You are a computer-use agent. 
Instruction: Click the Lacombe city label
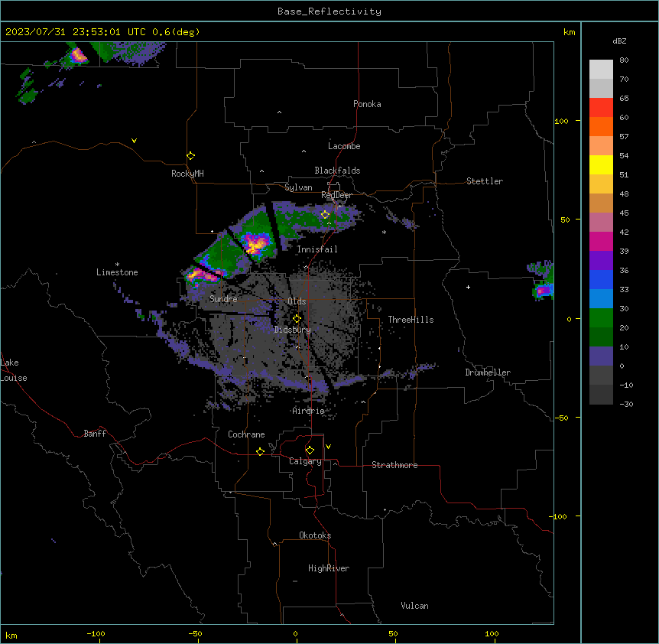344,146
